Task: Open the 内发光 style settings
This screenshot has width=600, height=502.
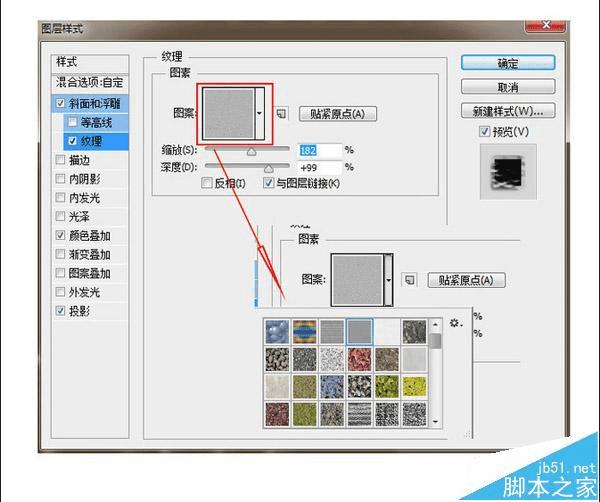Action: pyautogui.click(x=85, y=197)
